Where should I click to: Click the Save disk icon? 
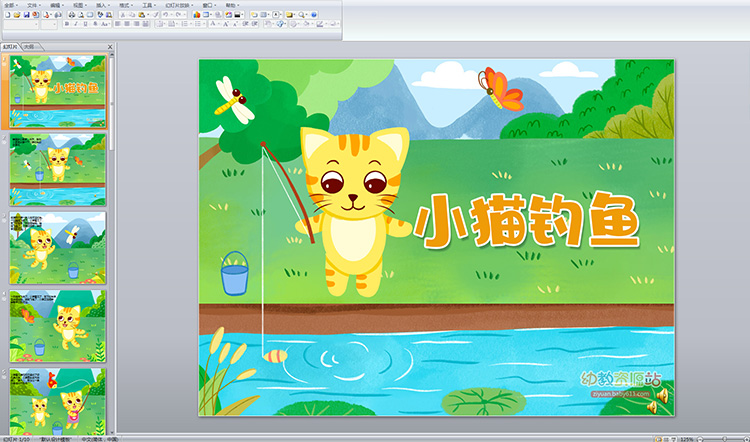click(26, 15)
